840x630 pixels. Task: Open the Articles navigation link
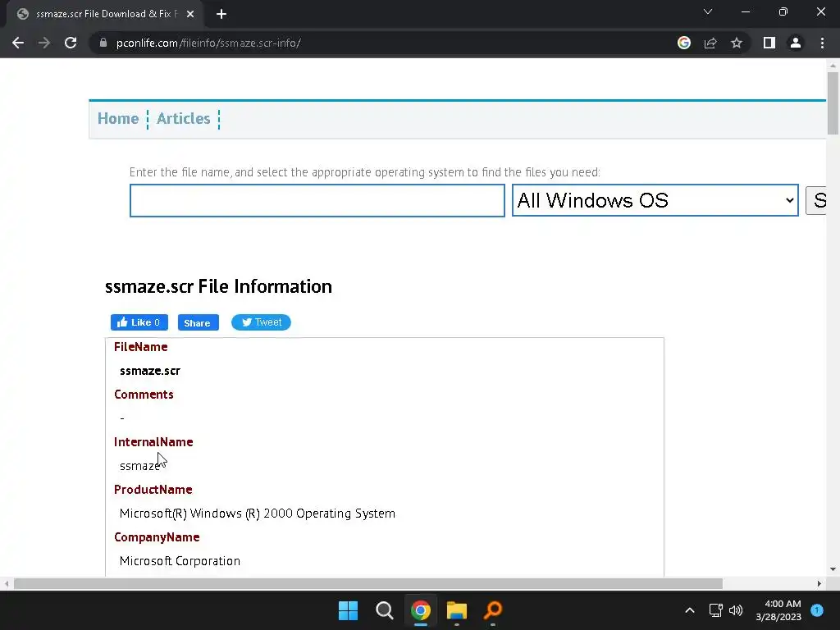(x=183, y=118)
